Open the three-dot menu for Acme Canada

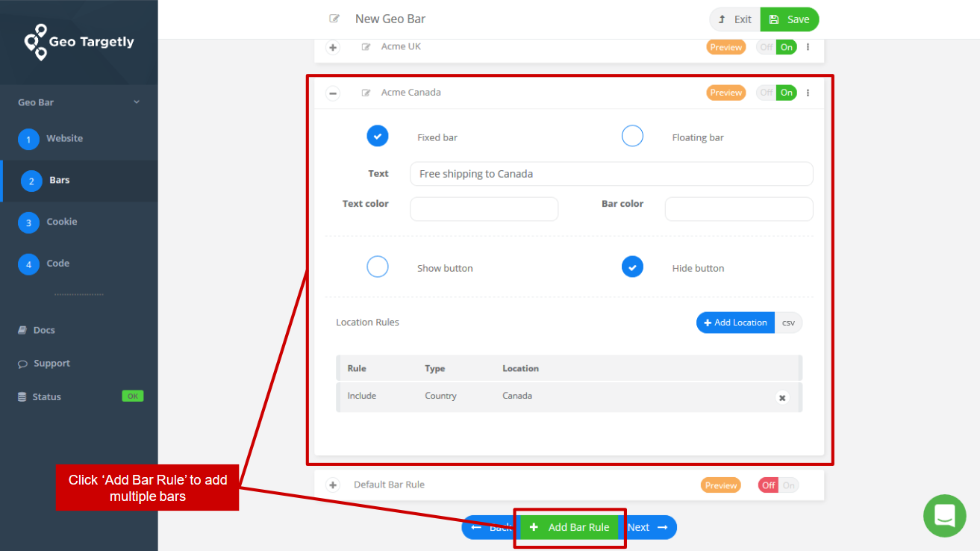(x=808, y=92)
